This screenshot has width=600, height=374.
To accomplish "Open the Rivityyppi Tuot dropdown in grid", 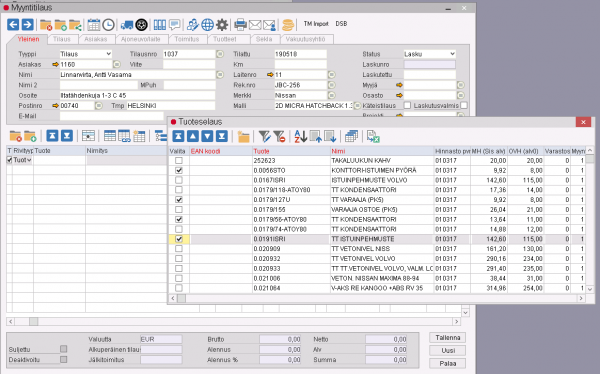I will click(22, 160).
